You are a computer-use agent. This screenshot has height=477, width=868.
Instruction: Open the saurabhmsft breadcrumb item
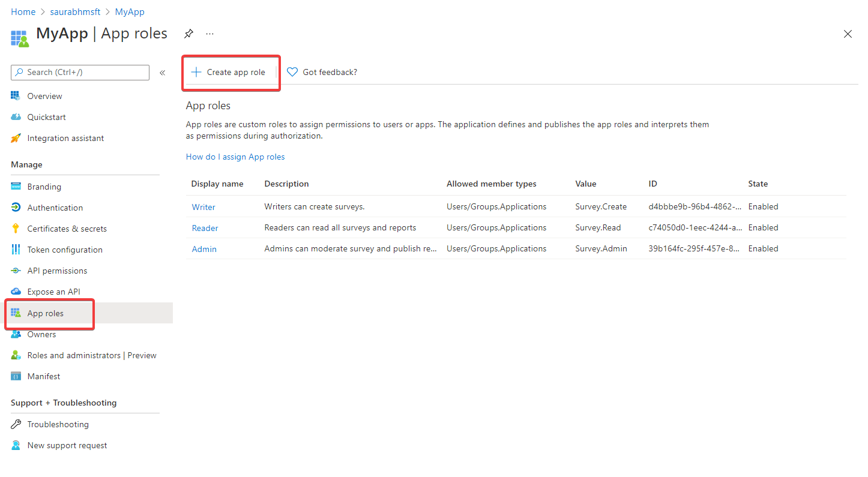pyautogui.click(x=75, y=11)
